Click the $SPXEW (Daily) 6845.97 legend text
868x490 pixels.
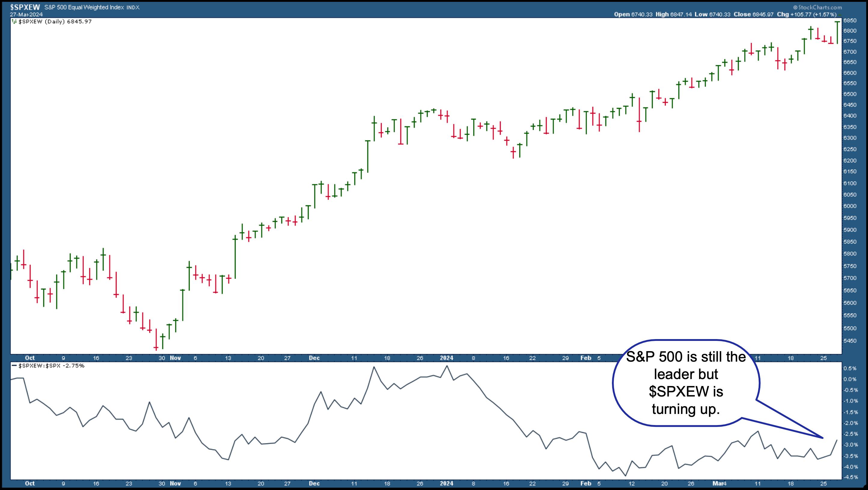pos(55,22)
